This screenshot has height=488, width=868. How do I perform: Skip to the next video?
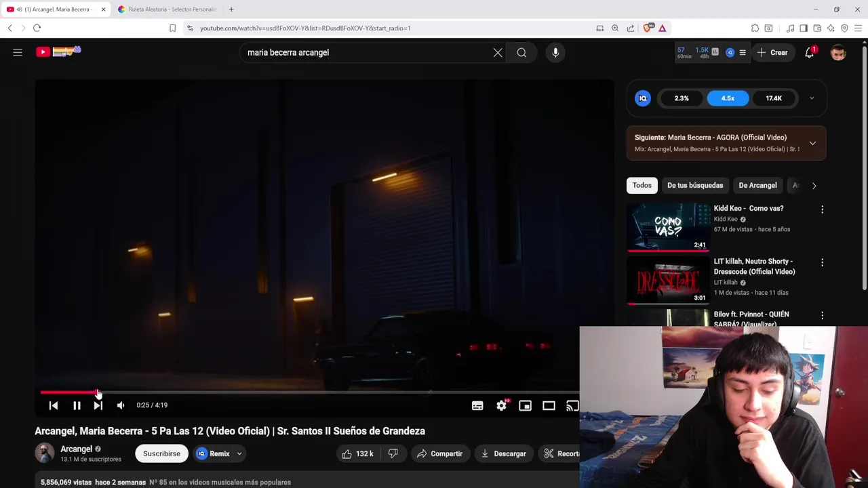point(98,405)
